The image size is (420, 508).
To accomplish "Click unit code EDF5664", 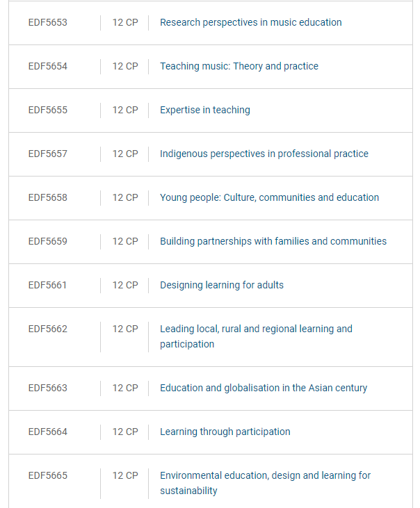I will tap(48, 432).
